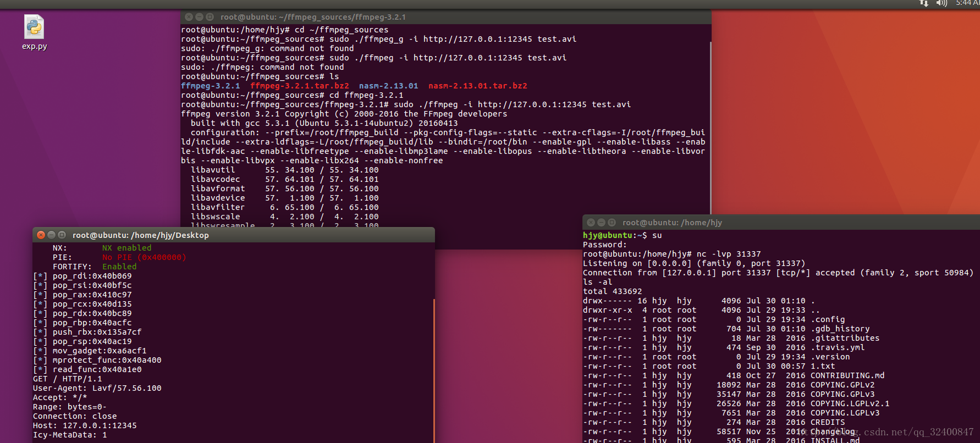Click the 'built with gcc 5.3.1' line
980x443 pixels.
(x=324, y=123)
